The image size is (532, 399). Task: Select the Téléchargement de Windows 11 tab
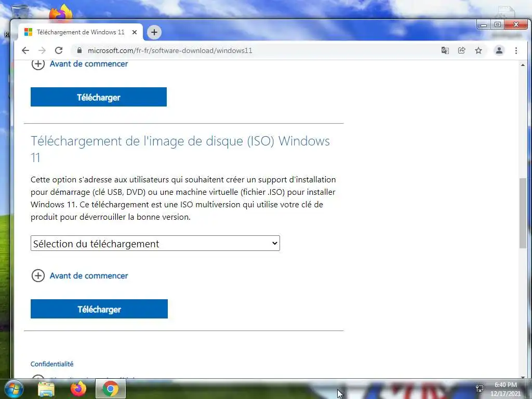point(81,32)
